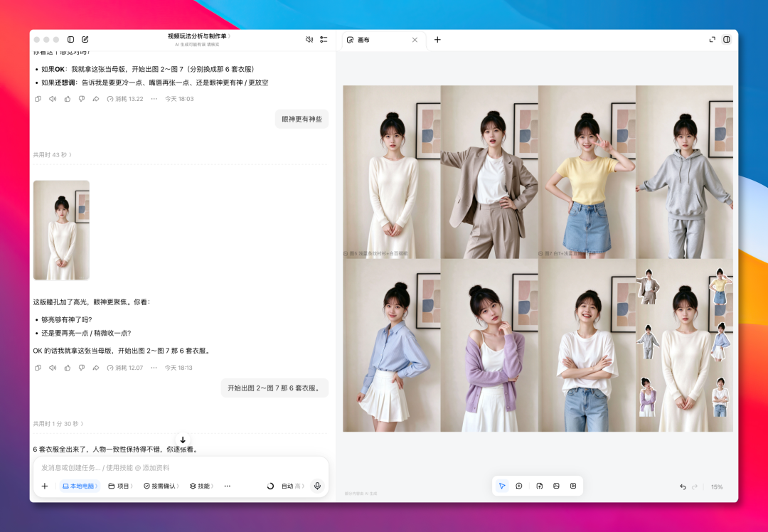
Task: Expand the 共用时 1 分 30 秒 details
Action: (58, 424)
